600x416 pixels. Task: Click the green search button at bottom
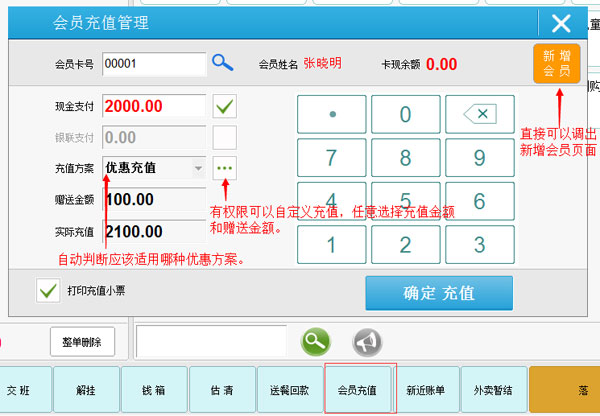click(x=316, y=341)
